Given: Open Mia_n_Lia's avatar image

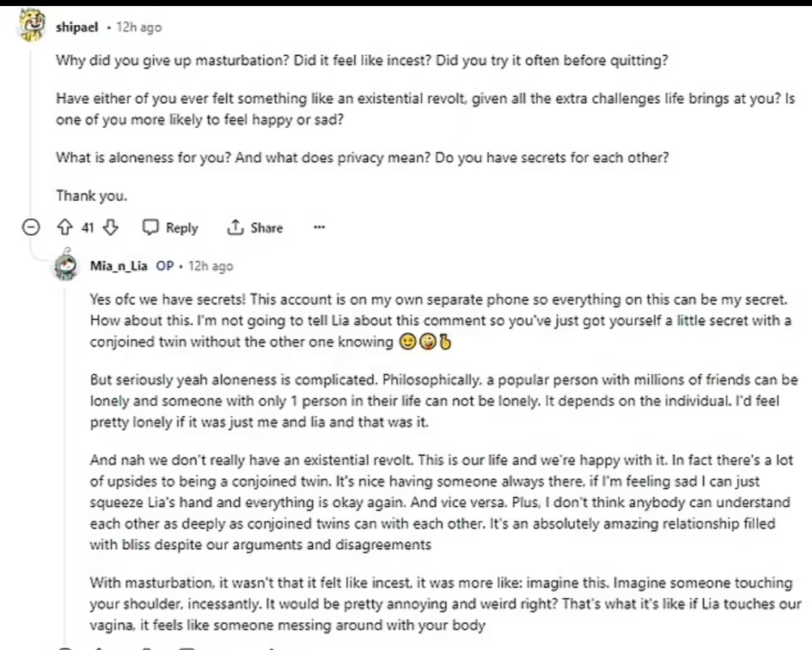Looking at the screenshot, I should (x=67, y=266).
